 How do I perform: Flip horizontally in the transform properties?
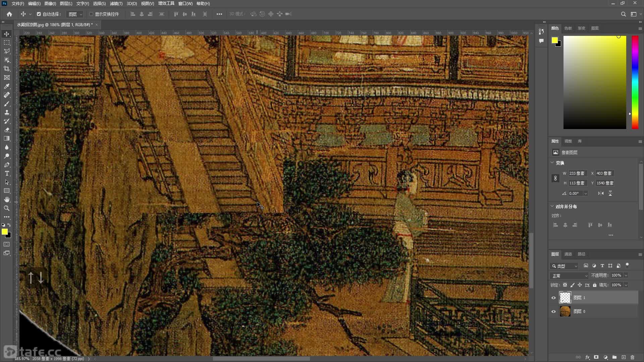[x=601, y=193]
